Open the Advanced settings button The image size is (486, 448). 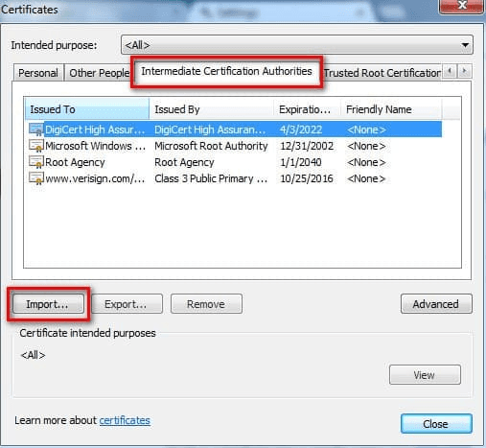coord(436,304)
